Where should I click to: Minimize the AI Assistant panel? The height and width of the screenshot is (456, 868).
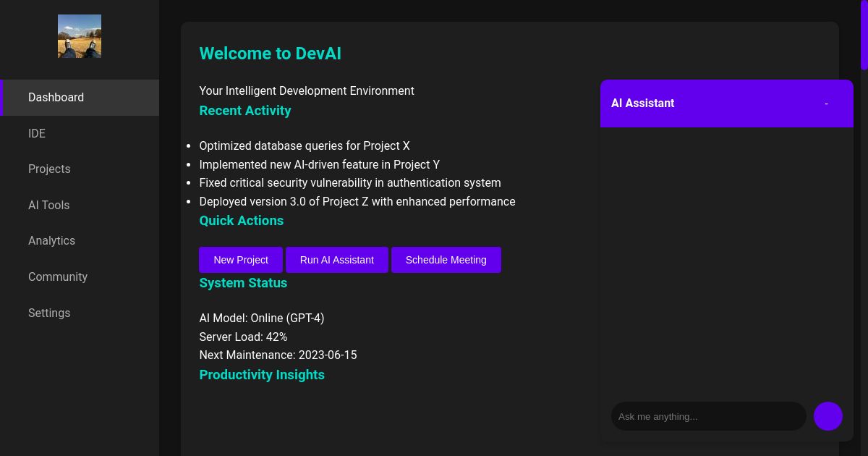826,104
